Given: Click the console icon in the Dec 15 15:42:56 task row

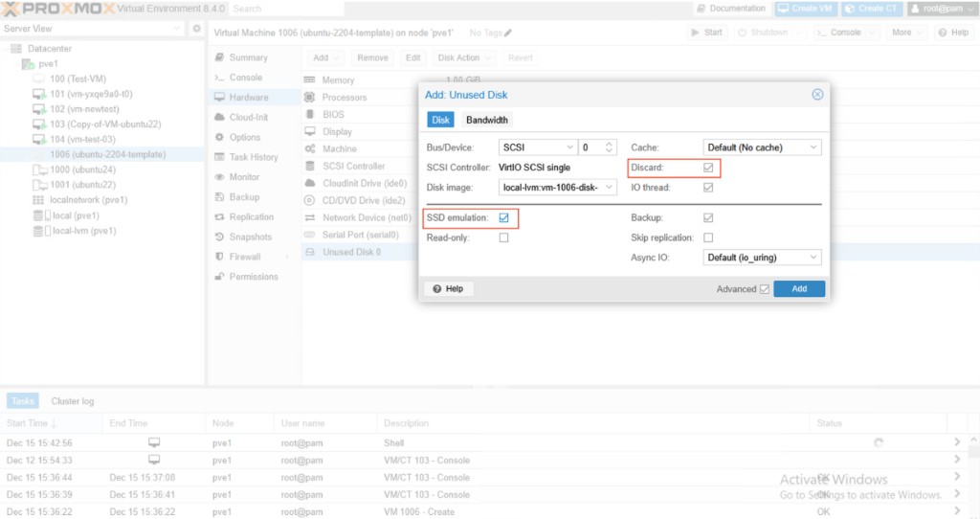Looking at the screenshot, I should pyautogui.click(x=154, y=442).
